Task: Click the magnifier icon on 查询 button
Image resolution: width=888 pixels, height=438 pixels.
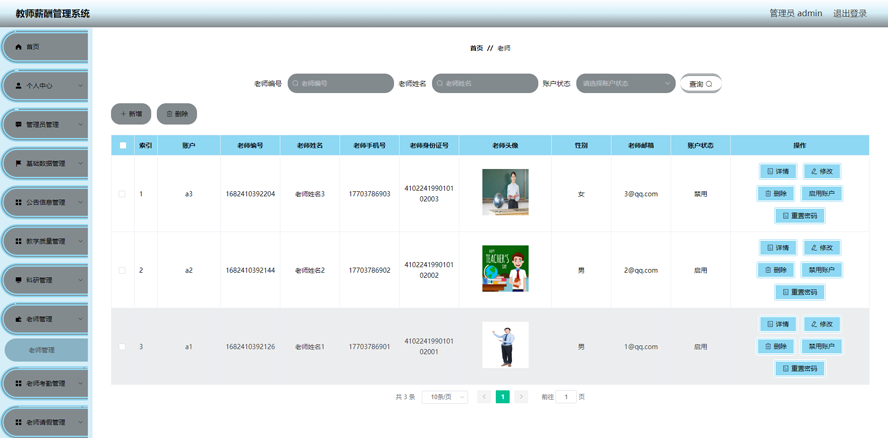Action: 708,84
